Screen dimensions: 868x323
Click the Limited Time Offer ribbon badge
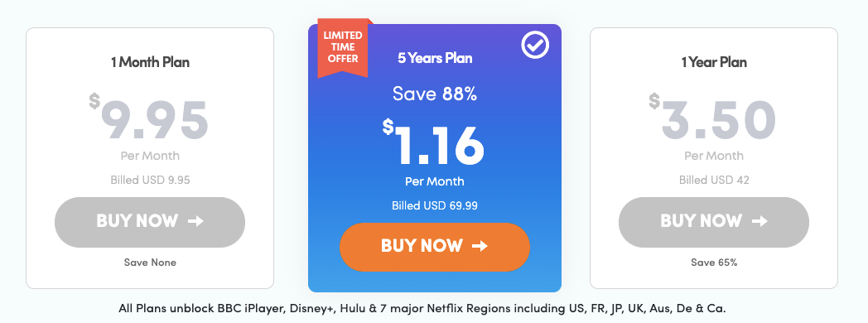tap(343, 47)
